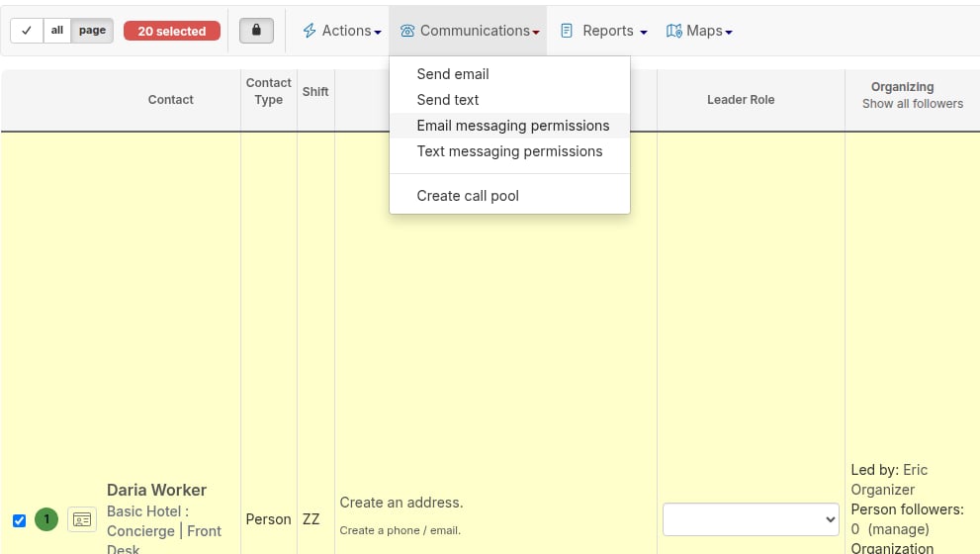This screenshot has height=554, width=980.
Task: Click the green '1' badge on Daria Worker
Action: pyautogui.click(x=46, y=519)
